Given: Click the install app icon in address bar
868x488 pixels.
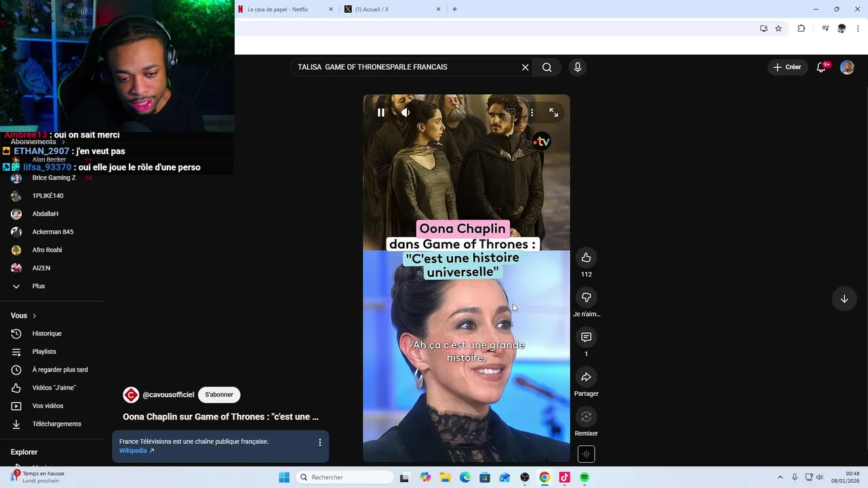Looking at the screenshot, I should (x=764, y=28).
